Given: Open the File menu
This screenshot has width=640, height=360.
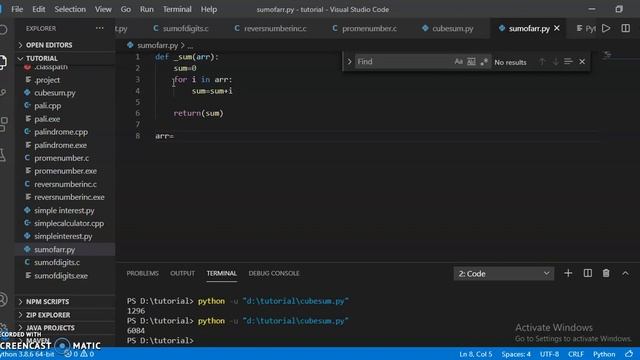Looking at the screenshot, I should coord(17,9).
